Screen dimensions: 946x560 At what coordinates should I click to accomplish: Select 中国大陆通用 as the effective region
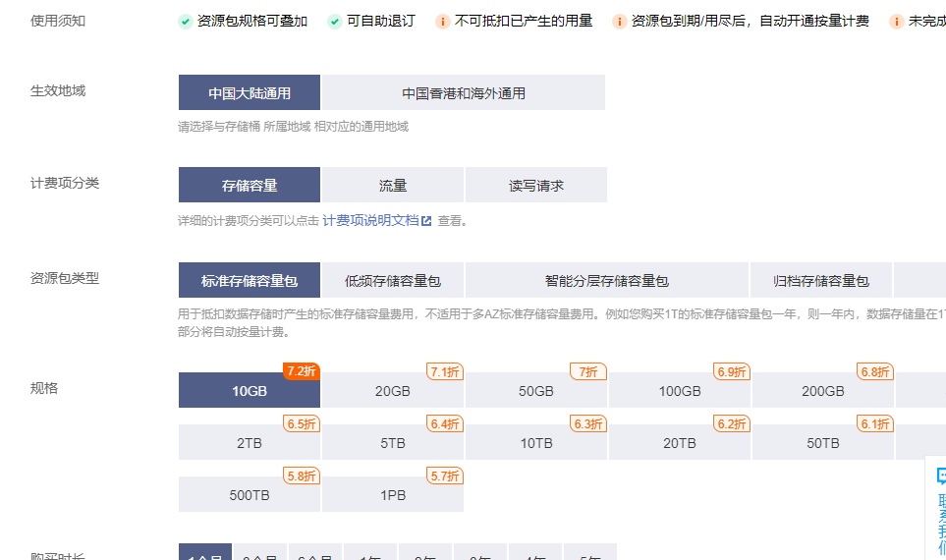250,93
